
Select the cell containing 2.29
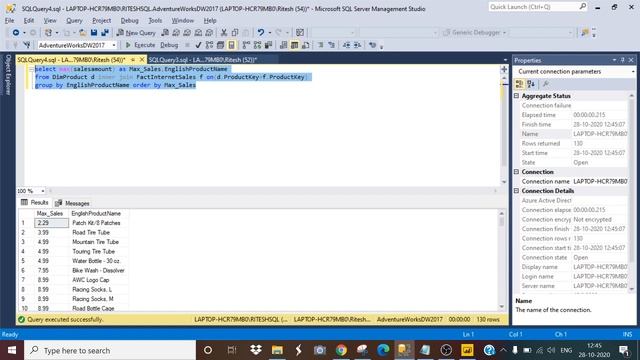pos(51,223)
